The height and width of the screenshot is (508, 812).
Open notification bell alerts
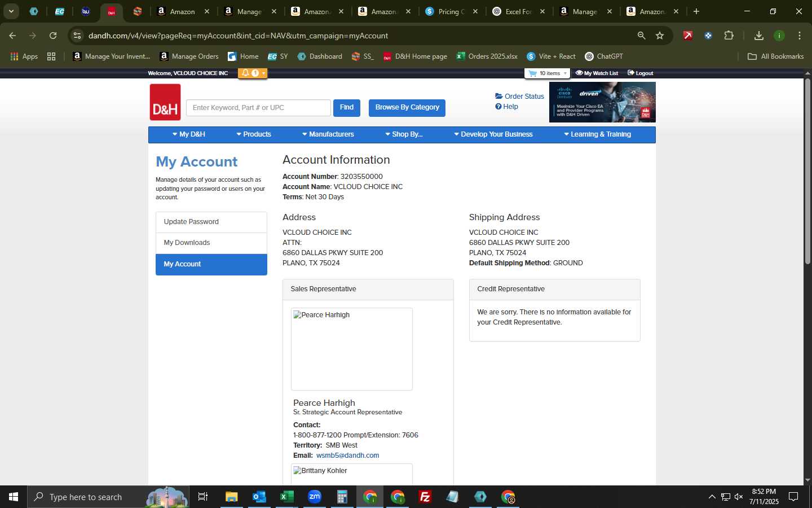(252, 73)
